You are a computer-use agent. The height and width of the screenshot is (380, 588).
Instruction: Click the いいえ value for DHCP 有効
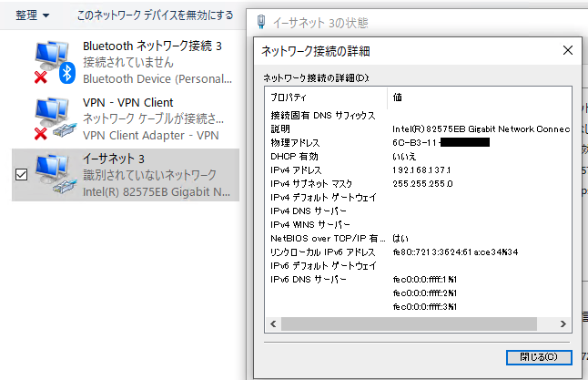click(x=404, y=157)
